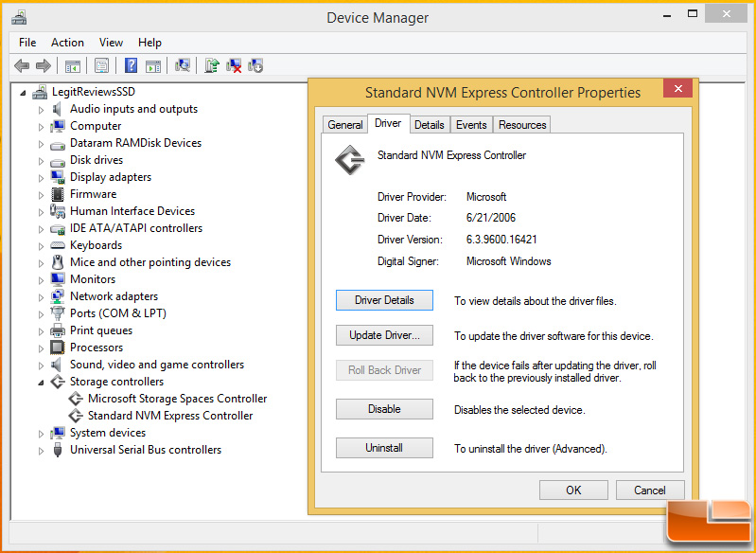756x553 pixels.
Task: Click the Display adapters category icon
Action: point(58,177)
